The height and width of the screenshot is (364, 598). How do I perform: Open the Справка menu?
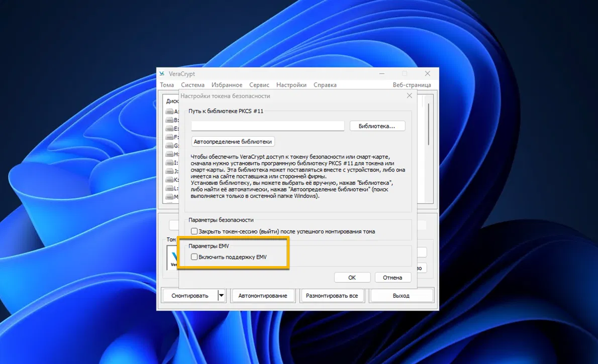tap(325, 85)
